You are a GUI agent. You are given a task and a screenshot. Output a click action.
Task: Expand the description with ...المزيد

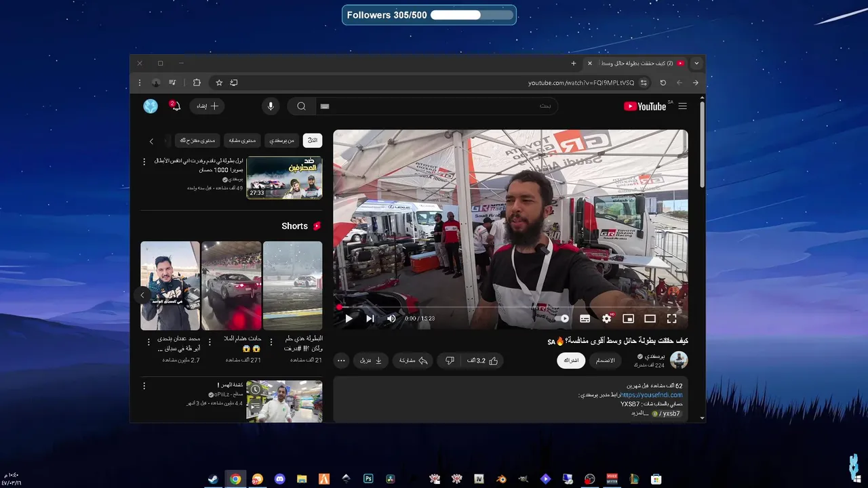pyautogui.click(x=640, y=413)
